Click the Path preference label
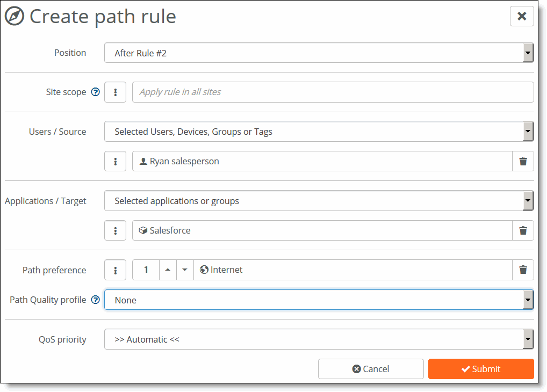Screen dimensions: 547x392 pyautogui.click(x=54, y=270)
